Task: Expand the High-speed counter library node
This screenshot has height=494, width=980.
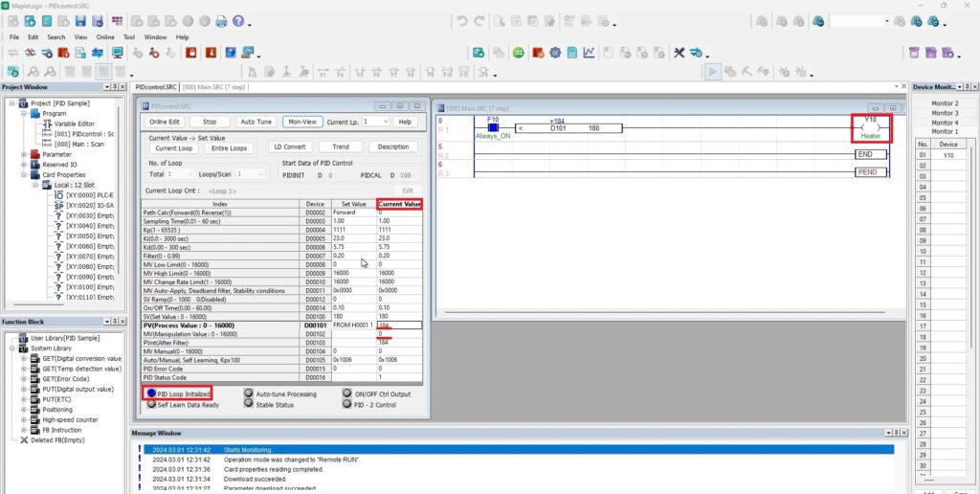Action: click(24, 419)
